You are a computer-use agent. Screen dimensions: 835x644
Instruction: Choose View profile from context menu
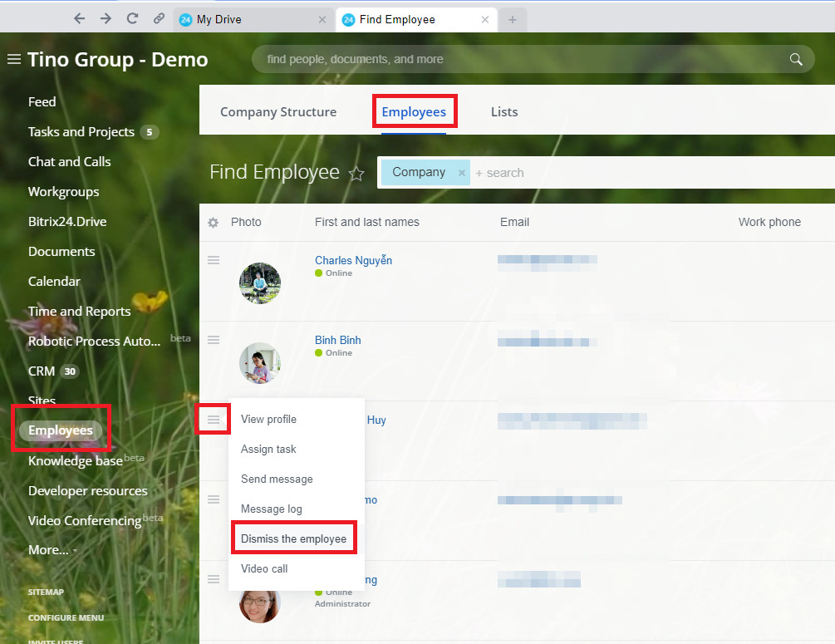(297, 419)
